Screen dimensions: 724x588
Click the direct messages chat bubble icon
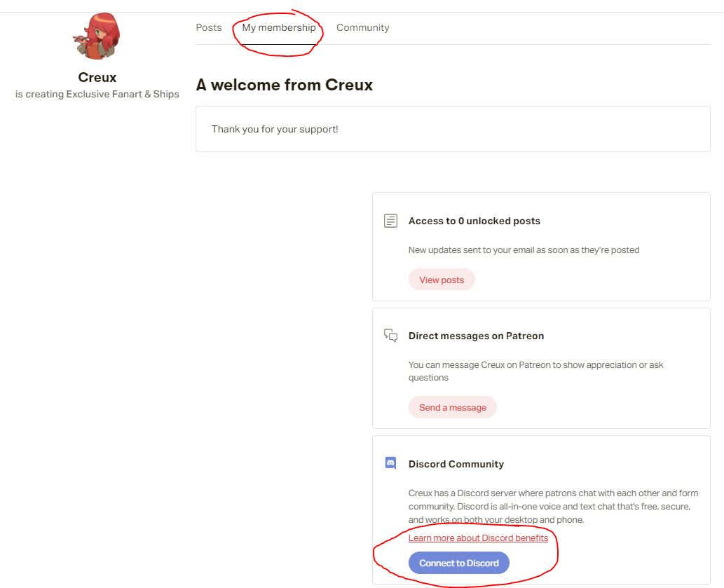point(390,335)
